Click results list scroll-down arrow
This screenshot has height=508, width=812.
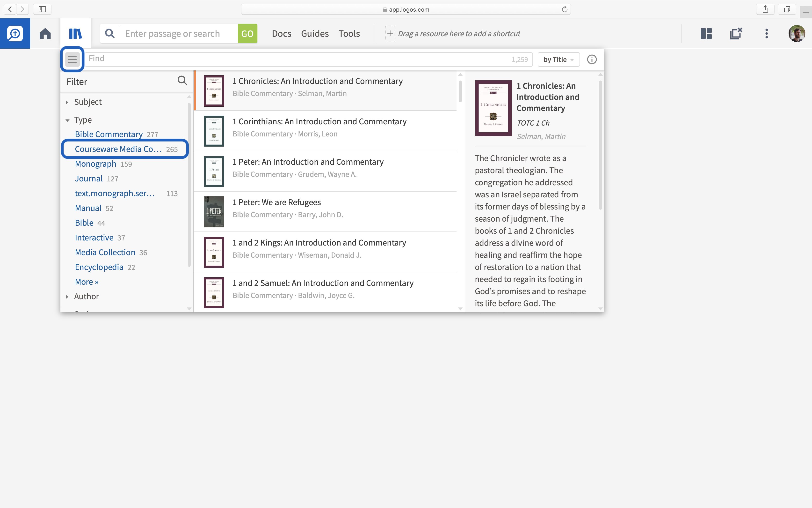click(460, 309)
